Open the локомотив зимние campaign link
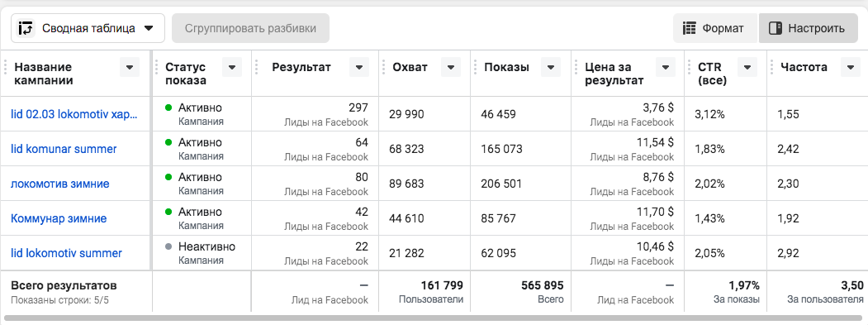 59,184
